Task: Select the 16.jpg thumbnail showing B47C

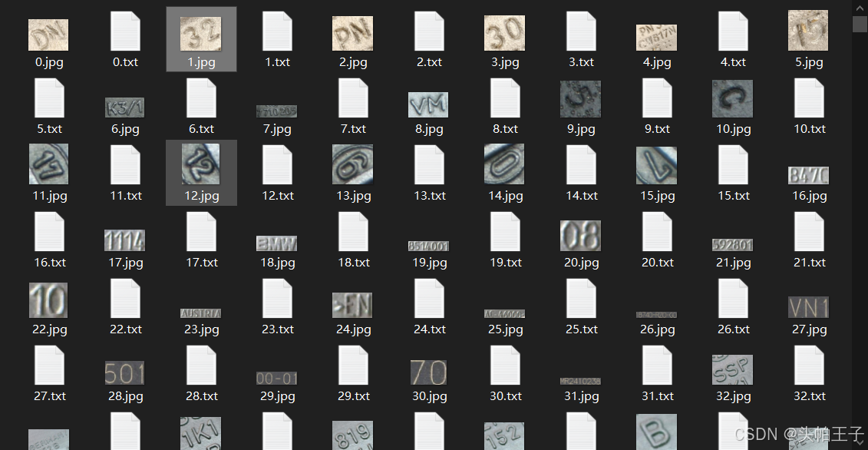Action: [808, 176]
